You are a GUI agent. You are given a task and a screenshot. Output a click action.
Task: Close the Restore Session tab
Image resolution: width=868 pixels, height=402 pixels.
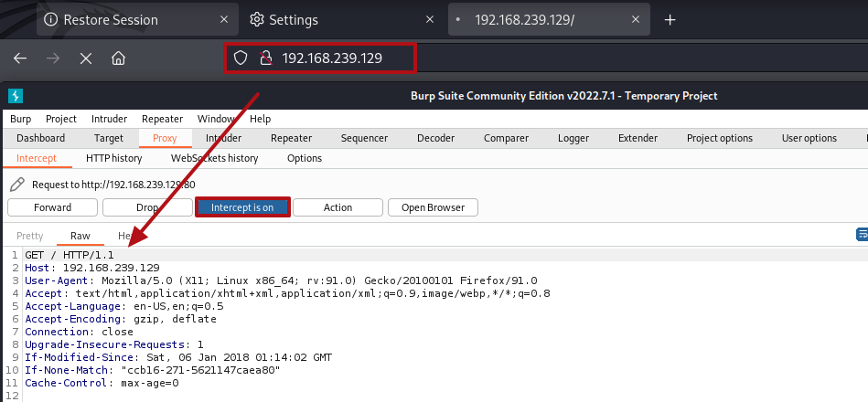tap(224, 19)
